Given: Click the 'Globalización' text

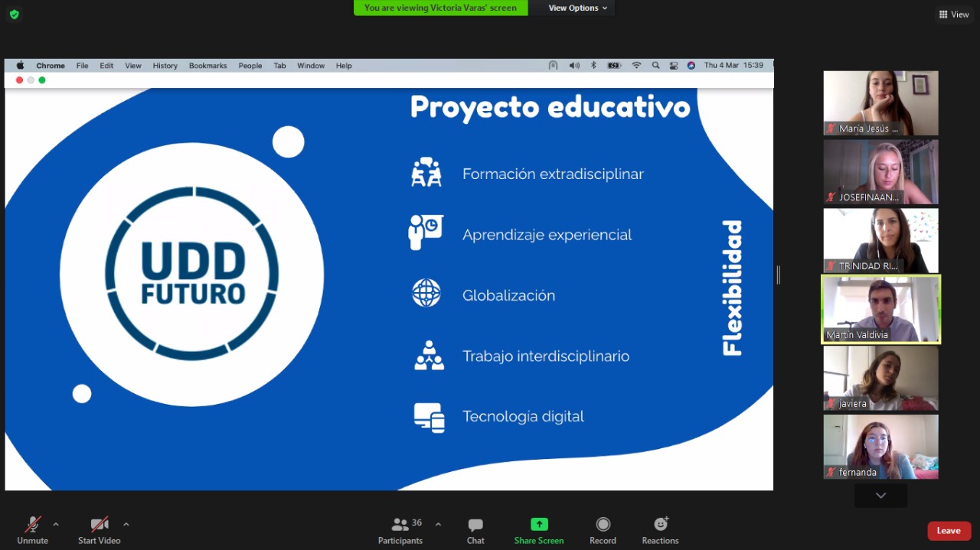Looking at the screenshot, I should pyautogui.click(x=508, y=295).
